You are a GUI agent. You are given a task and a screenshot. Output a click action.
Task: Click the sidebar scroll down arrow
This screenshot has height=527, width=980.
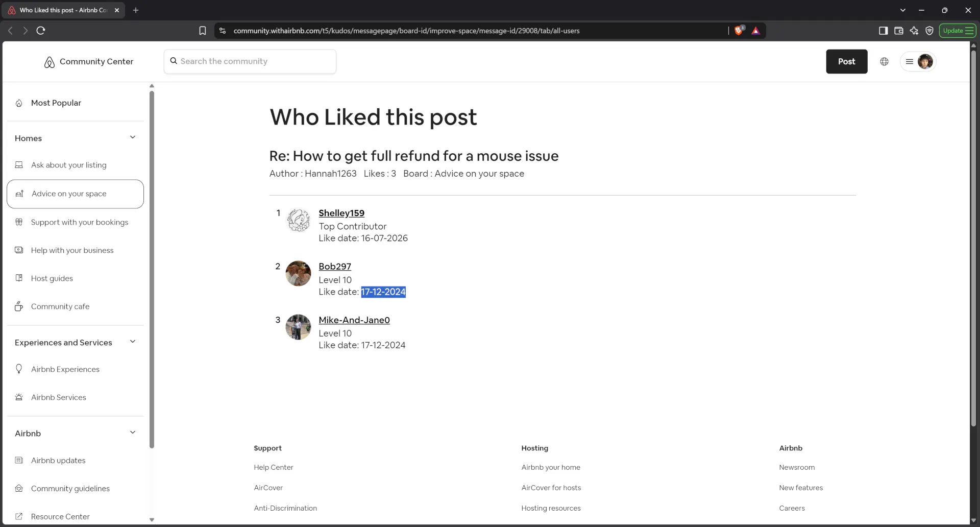[152, 520]
